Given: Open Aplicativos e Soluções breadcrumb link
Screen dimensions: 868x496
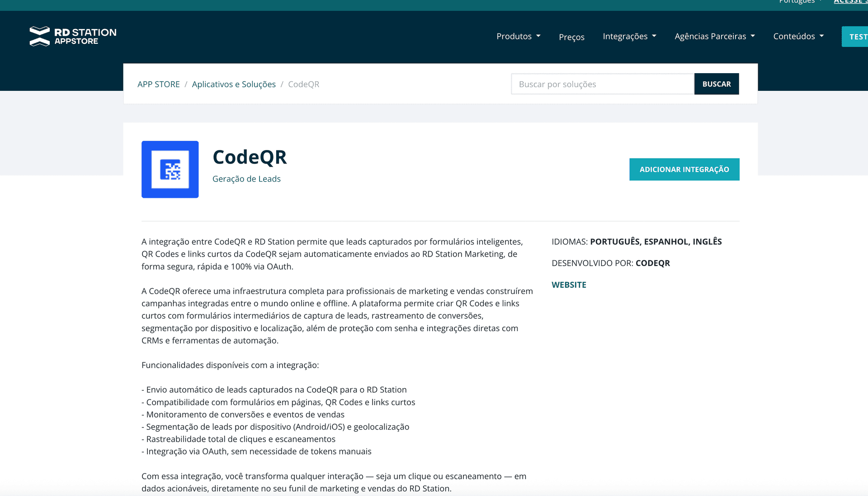Looking at the screenshot, I should [x=234, y=84].
